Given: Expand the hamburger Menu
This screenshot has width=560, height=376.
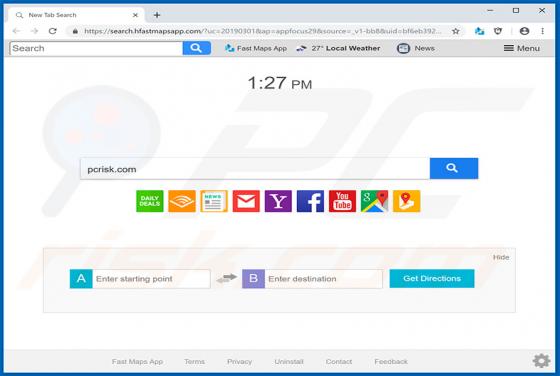Looking at the screenshot, I should point(522,48).
